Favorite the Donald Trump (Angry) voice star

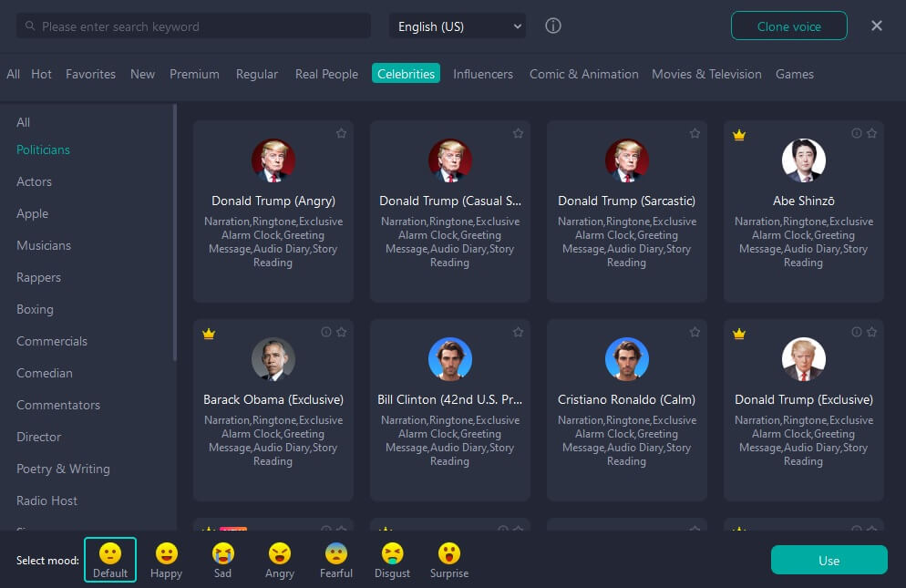341,133
